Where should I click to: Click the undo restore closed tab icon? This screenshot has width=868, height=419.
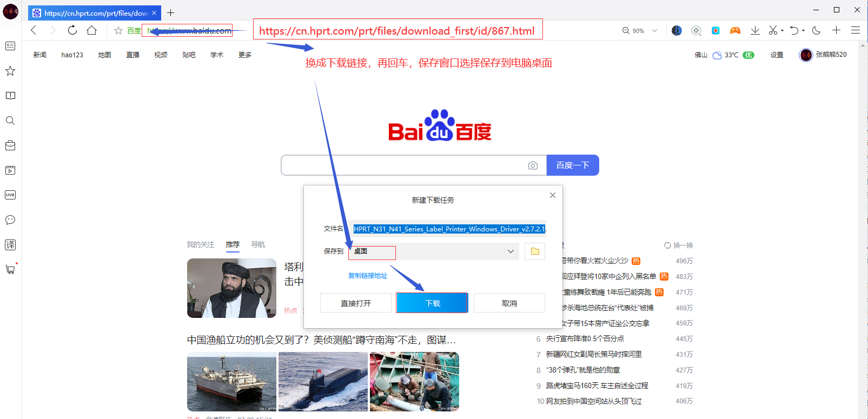point(794,30)
